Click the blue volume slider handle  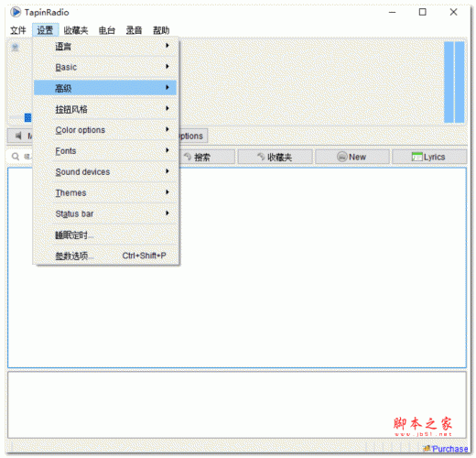pos(27,117)
